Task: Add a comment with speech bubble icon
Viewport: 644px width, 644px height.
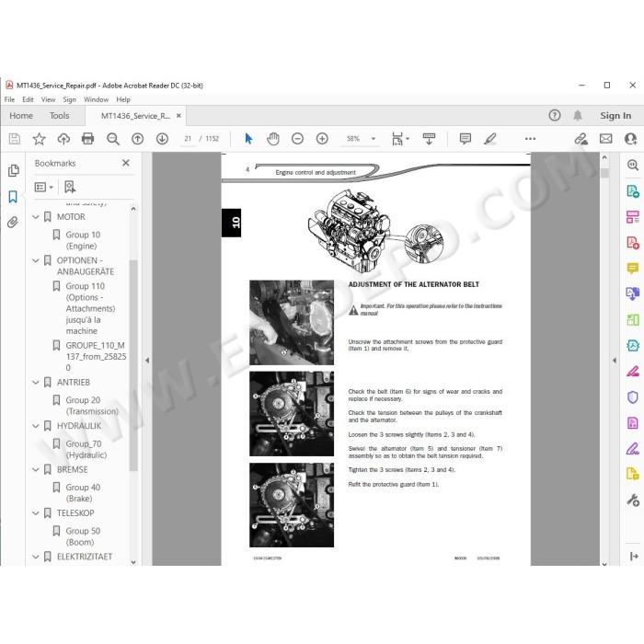Action: pyautogui.click(x=466, y=139)
